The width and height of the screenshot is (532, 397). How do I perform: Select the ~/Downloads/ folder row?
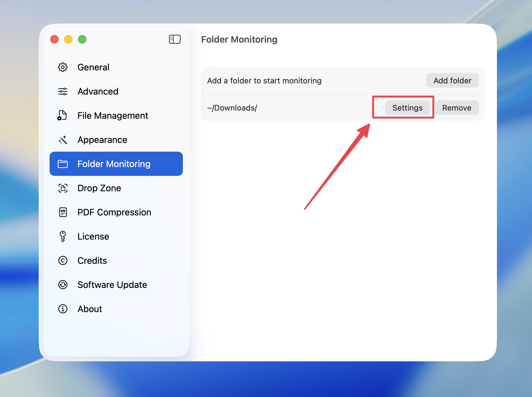pos(232,108)
